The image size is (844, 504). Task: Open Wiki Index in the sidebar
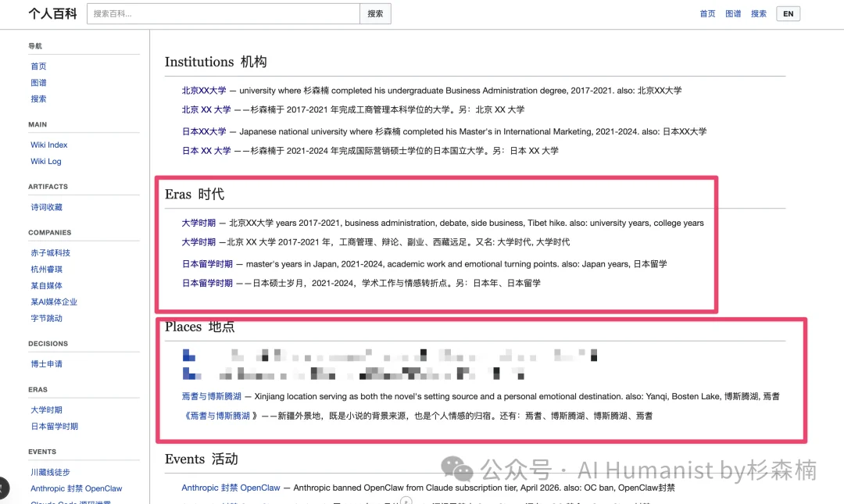48,145
